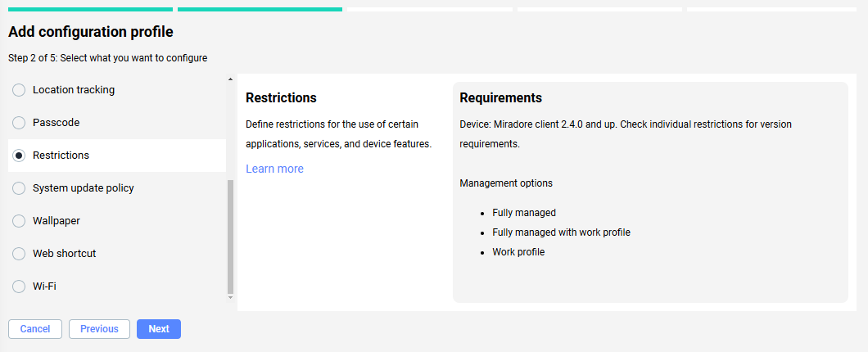This screenshot has width=868, height=352.
Task: Pick the Wallpaper configuration option
Action: click(19, 221)
